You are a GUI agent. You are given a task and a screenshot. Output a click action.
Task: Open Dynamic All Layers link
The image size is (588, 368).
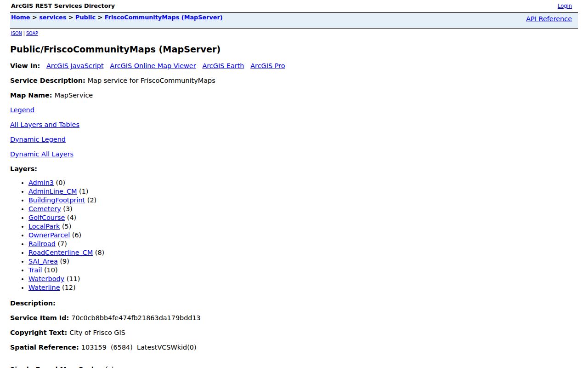[42, 154]
